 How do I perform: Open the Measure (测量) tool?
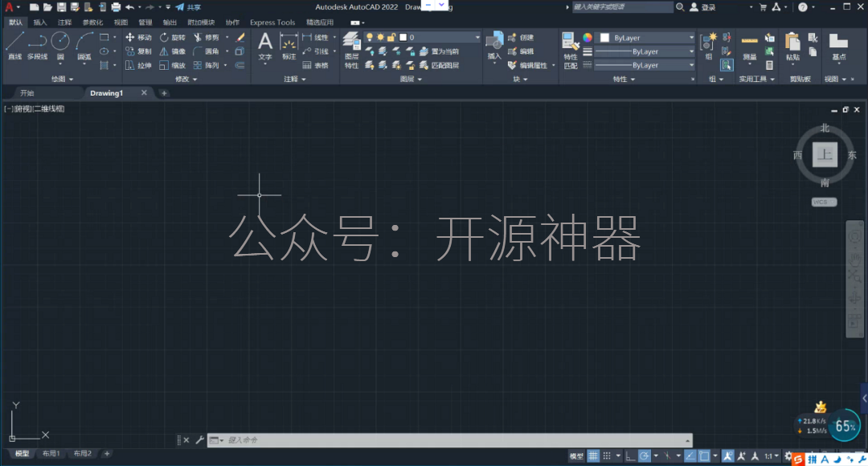coord(750,45)
